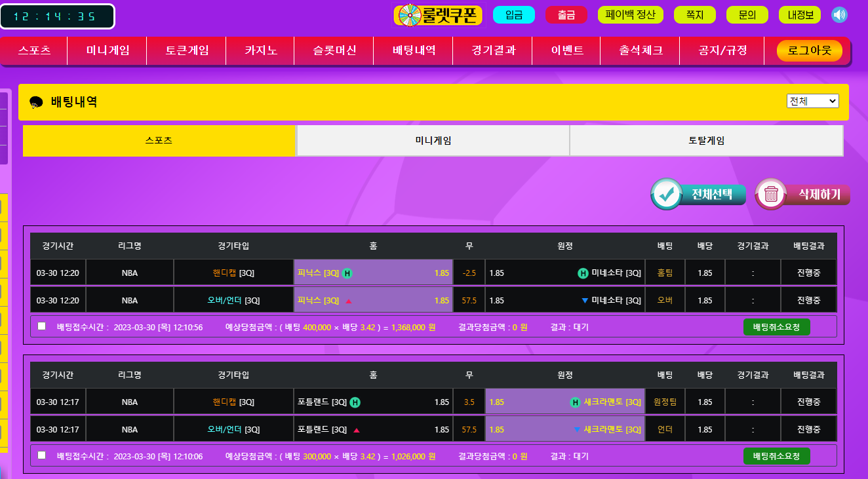Screen dimensions: 868x479
Task: Click the 삭제하기 trash can icon
Action: pyautogui.click(x=771, y=194)
